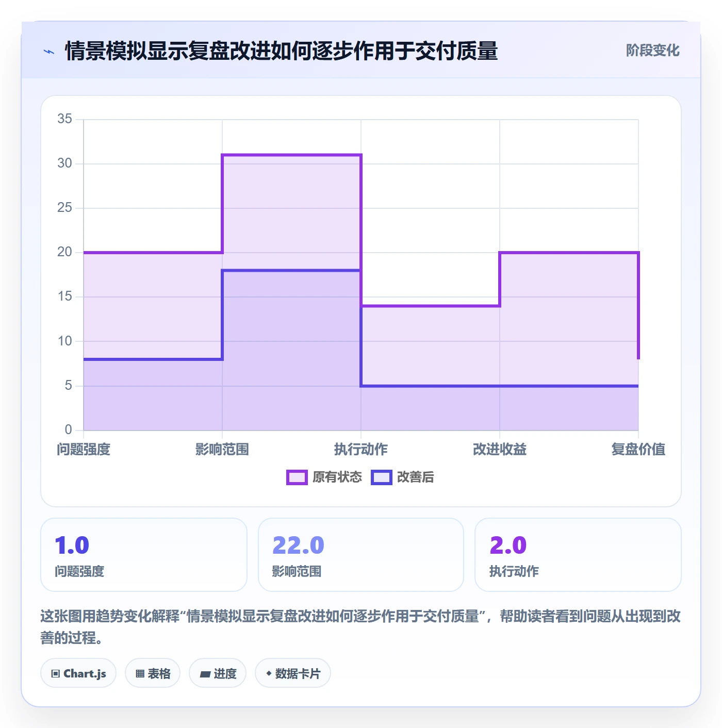Click the 阶段变化 label in header
This screenshot has width=722, height=728.
click(x=652, y=51)
